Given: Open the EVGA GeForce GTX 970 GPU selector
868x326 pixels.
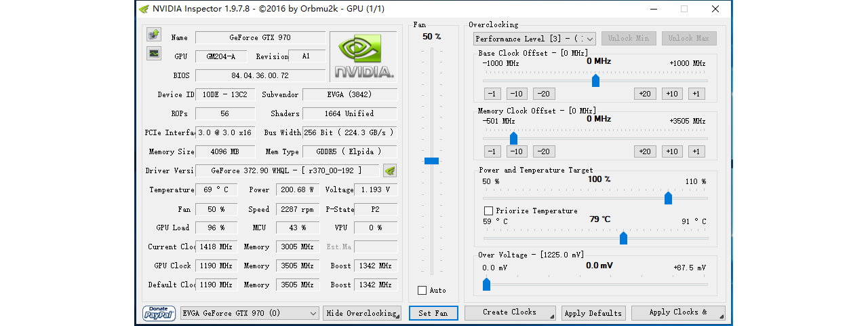Looking at the screenshot, I should (250, 313).
